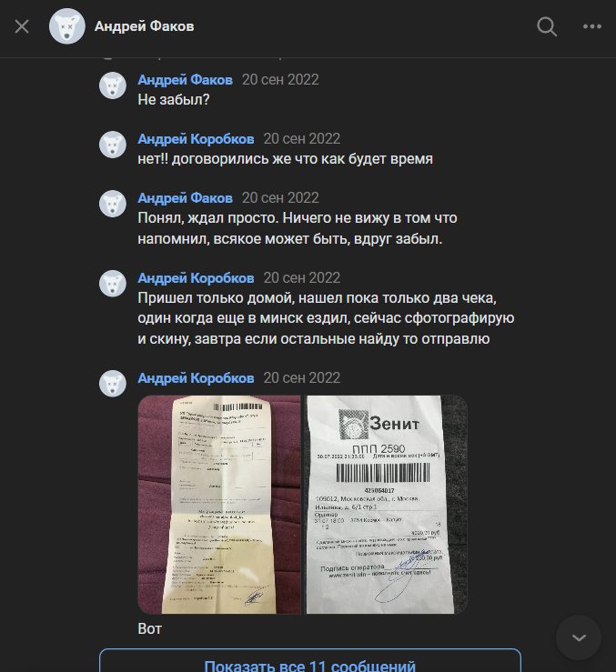Screen dimensions: 616x672
Task: Click the 'Вот' caption under the photos
Action: pos(150,628)
